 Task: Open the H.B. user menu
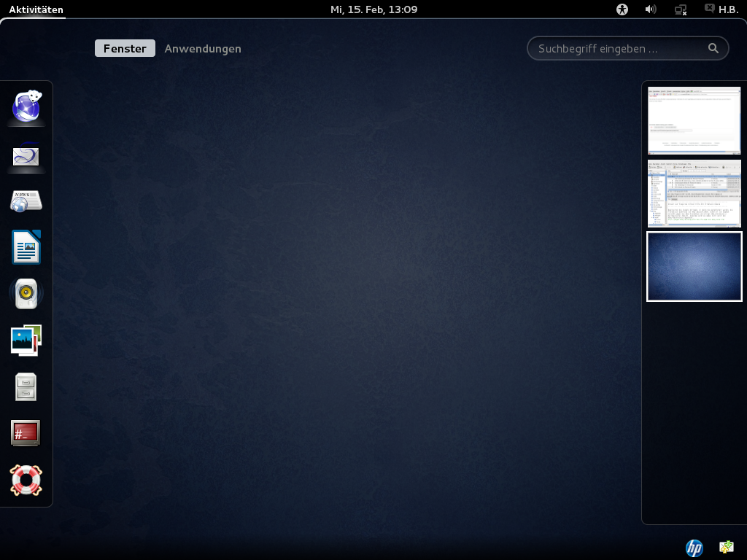[720, 9]
